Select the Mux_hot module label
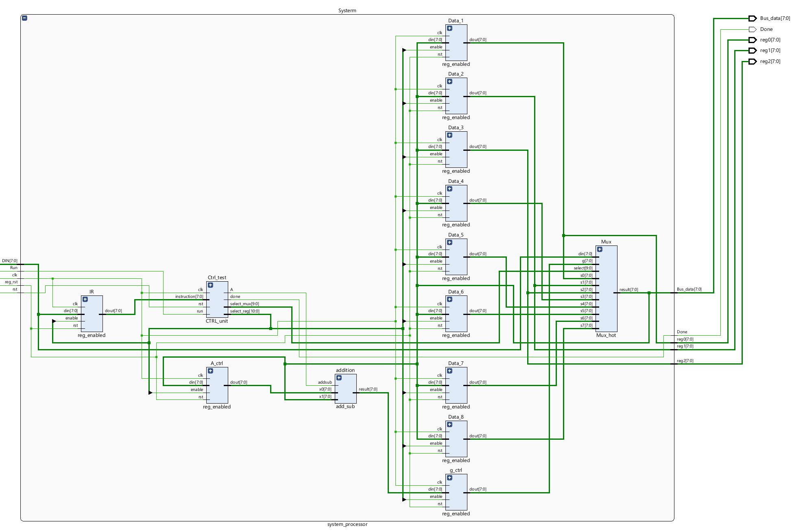This screenshot has height=532, width=792. [606, 335]
